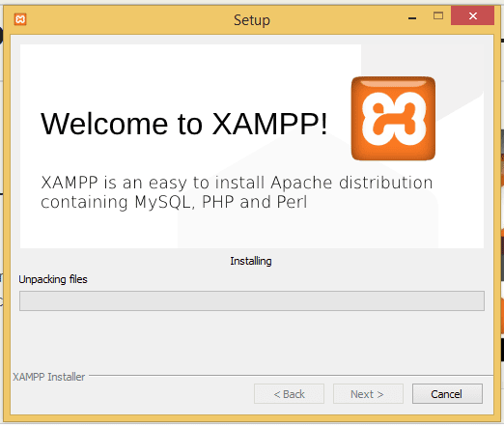This screenshot has height=427, width=504.
Task: Click the greyed-out Next > button
Action: pyautogui.click(x=368, y=393)
